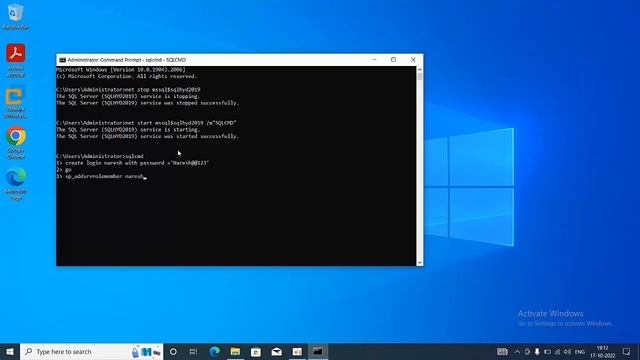Click the net stop mssql$sqlhyd2019 line
Viewport: 640px width, 360px height.
click(128, 89)
